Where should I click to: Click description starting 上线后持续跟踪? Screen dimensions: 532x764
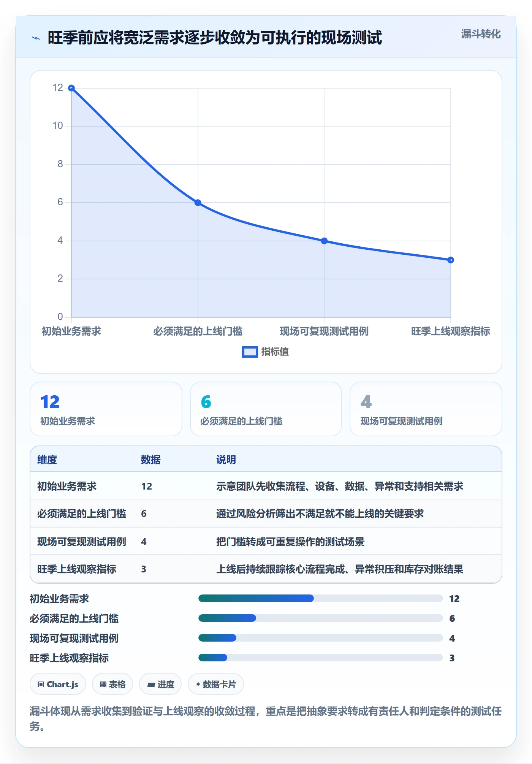[x=340, y=569]
